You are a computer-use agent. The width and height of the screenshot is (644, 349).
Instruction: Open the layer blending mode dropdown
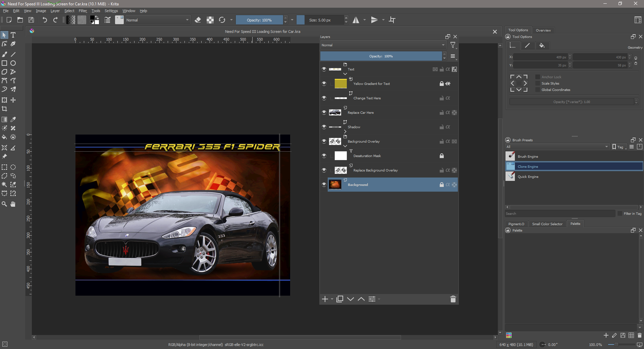click(x=383, y=45)
